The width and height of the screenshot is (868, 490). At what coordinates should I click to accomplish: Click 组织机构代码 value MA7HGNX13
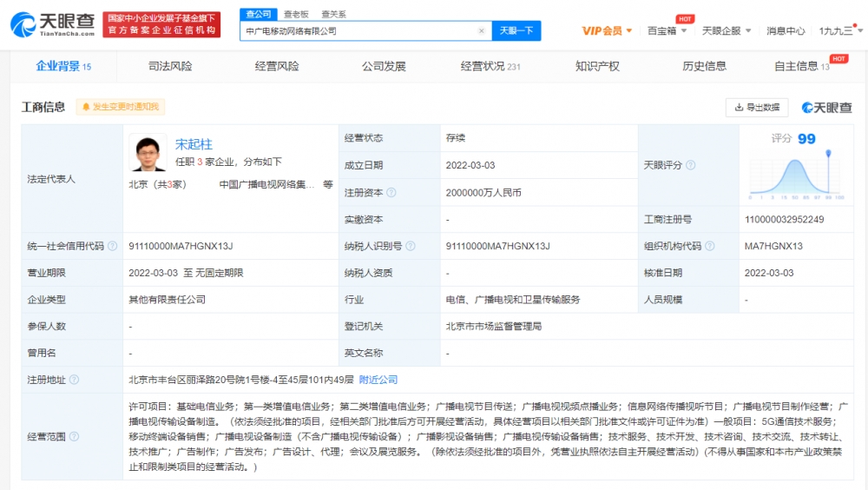point(773,246)
